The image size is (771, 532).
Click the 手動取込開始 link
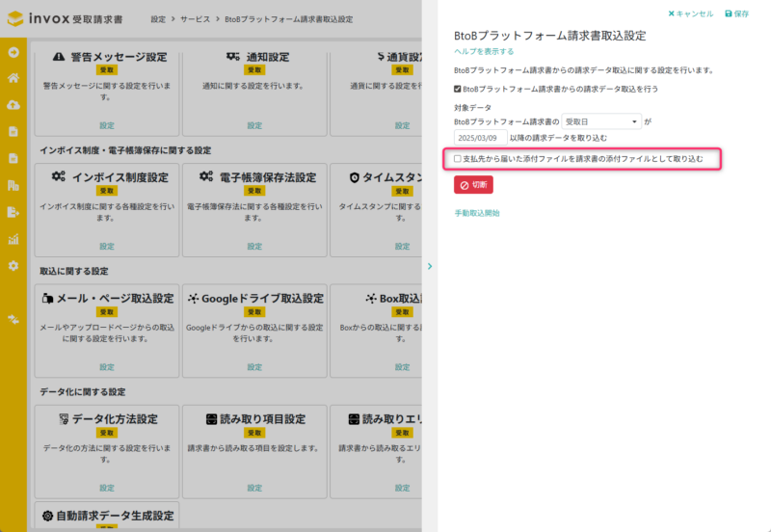[x=476, y=213]
